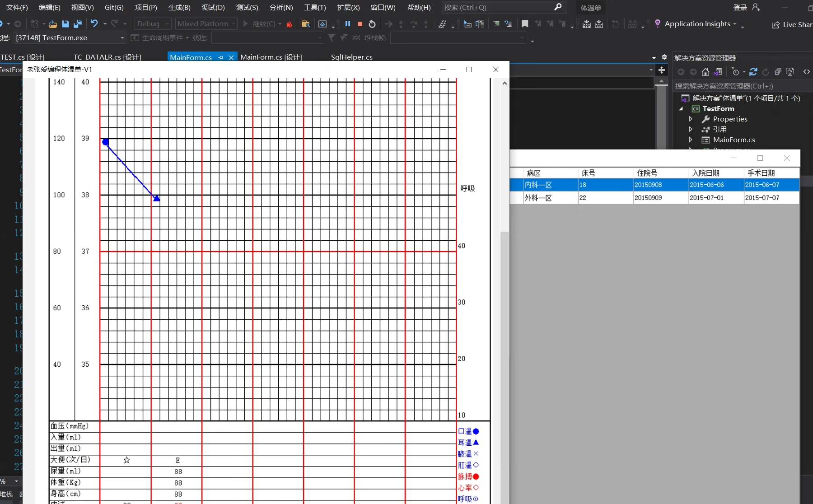Toggle pin on the MainForm.cs tab

coord(221,57)
